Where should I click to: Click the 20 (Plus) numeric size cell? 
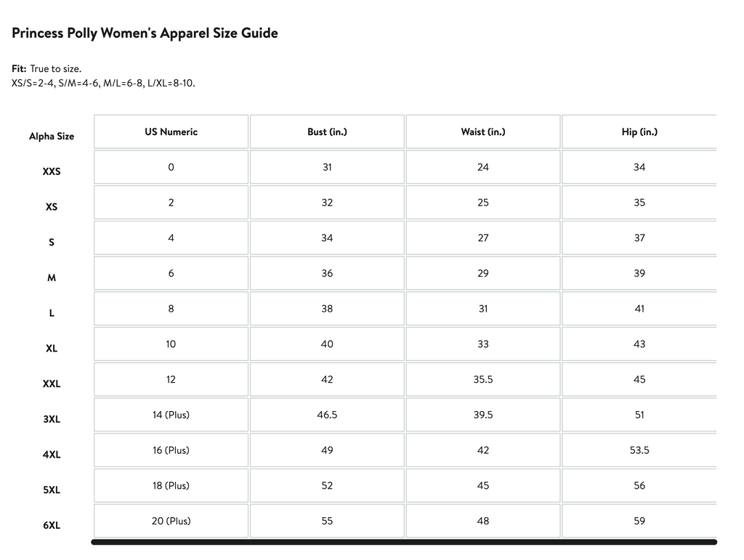[171, 521]
